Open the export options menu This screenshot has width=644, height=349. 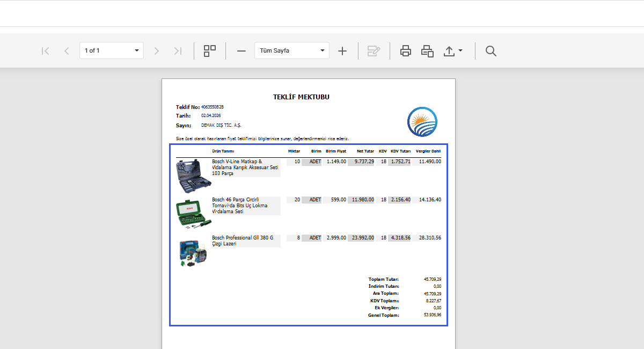click(453, 51)
